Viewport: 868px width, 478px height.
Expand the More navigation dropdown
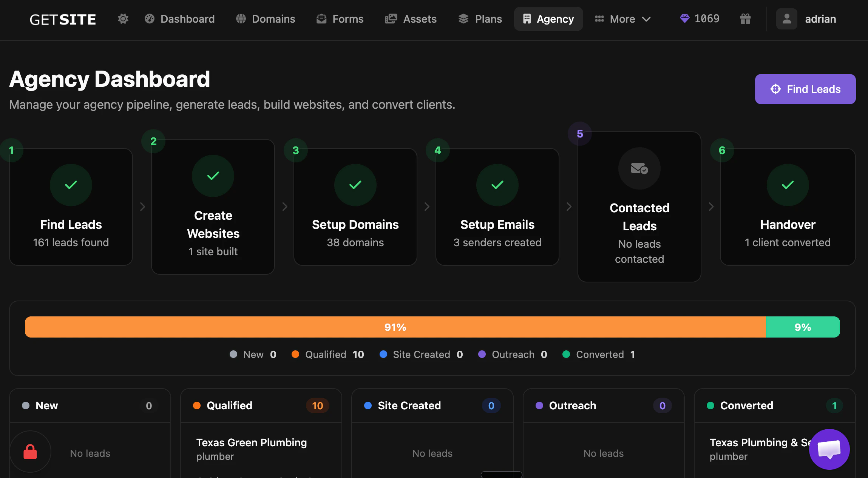(622, 19)
